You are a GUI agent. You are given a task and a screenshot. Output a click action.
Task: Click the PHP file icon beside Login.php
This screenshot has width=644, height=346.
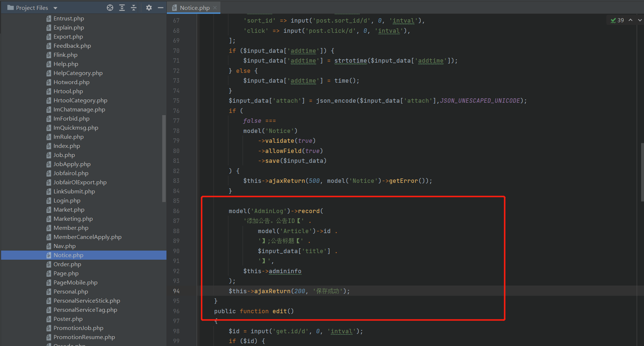pyautogui.click(x=50, y=200)
